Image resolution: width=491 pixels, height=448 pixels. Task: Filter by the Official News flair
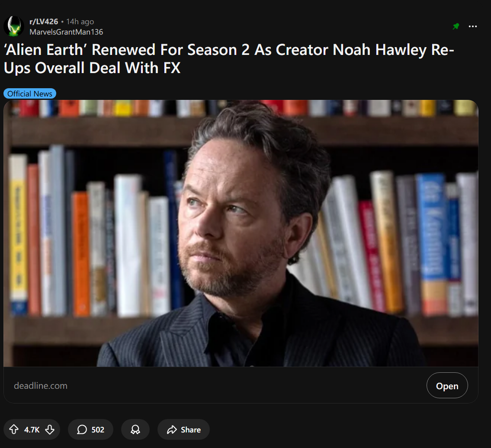[30, 93]
